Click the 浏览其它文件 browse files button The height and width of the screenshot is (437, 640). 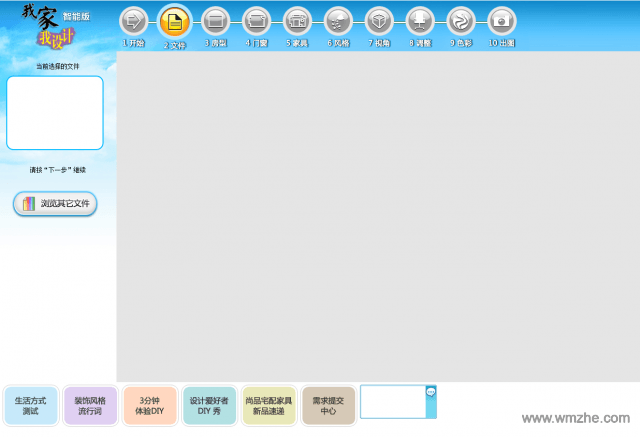(x=55, y=204)
